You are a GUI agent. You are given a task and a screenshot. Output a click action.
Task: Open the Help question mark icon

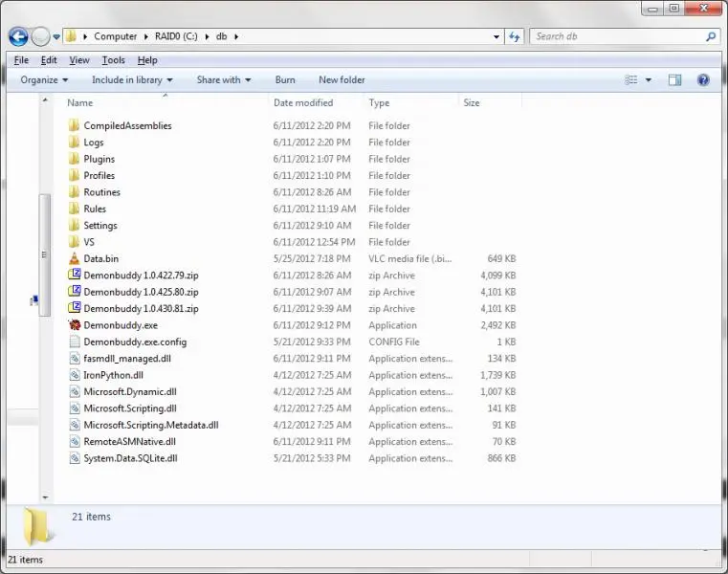[x=703, y=80]
